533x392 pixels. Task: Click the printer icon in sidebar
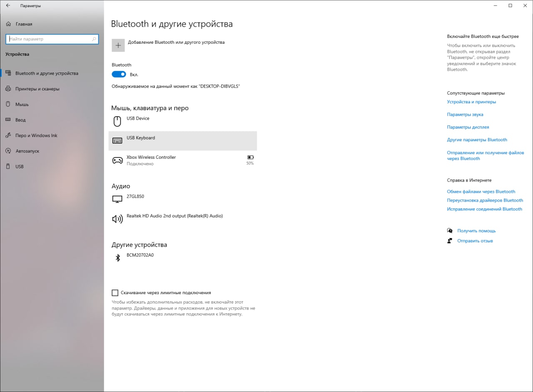point(8,89)
